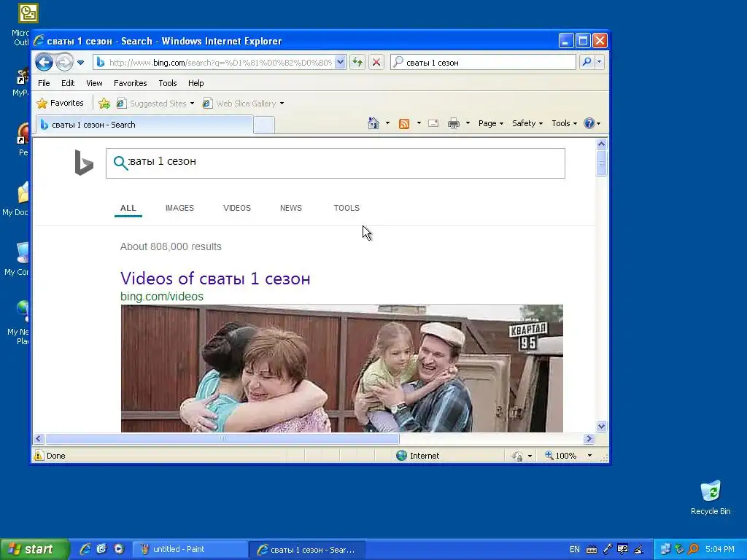Open the recent pages dropdown arrow
Screen dimensions: 747x560
click(80, 63)
